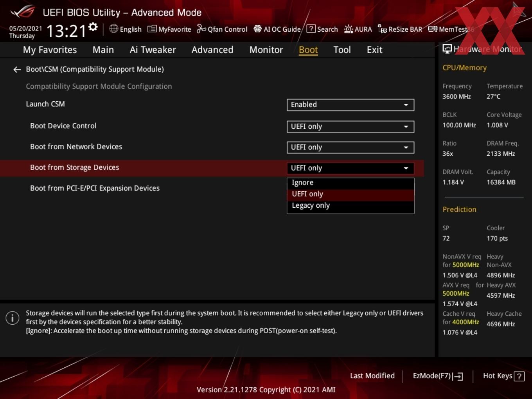Open the clock settings gear icon
Viewport: 532px width, 399px height.
93,27
